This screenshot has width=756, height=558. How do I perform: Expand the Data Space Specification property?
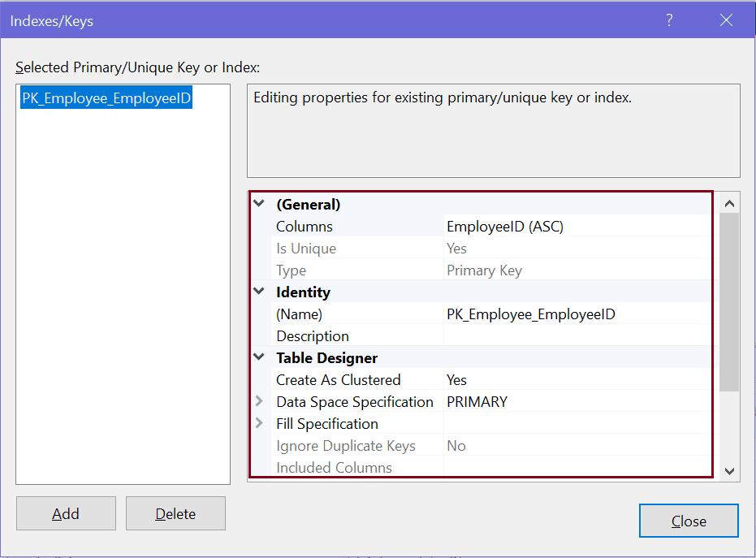(258, 401)
